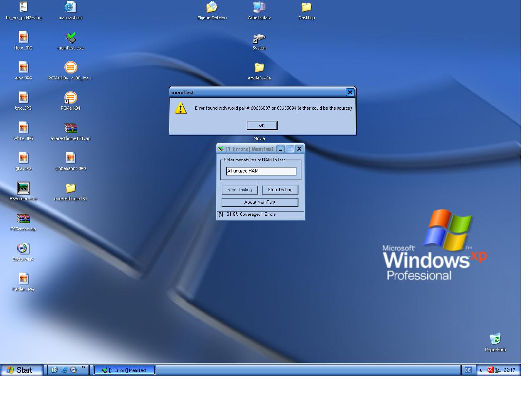Select the PCMark04_v130 installer icon

point(71,67)
